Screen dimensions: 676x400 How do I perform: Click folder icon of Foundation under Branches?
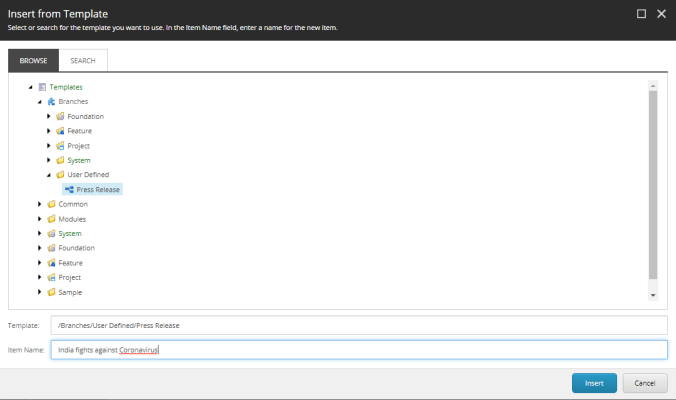tap(60, 116)
